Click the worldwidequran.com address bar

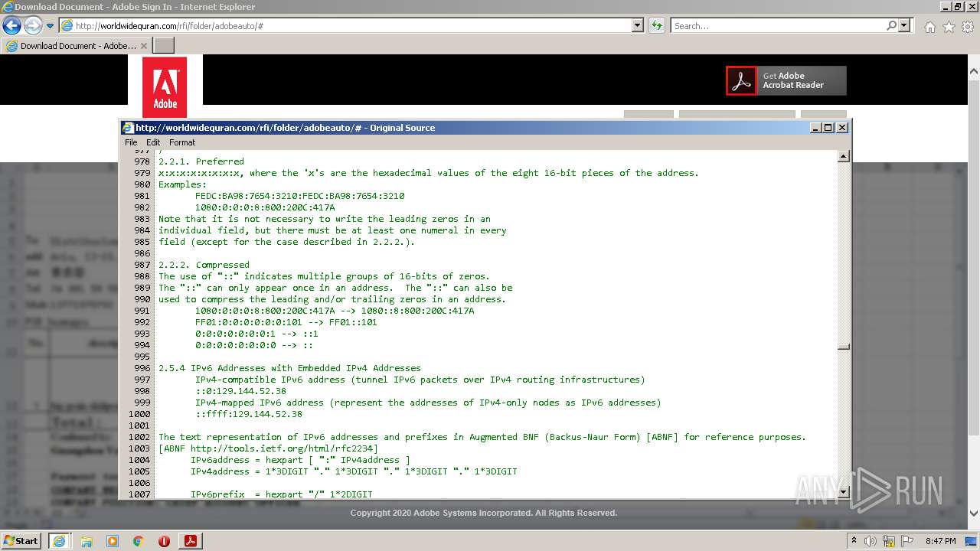click(345, 25)
